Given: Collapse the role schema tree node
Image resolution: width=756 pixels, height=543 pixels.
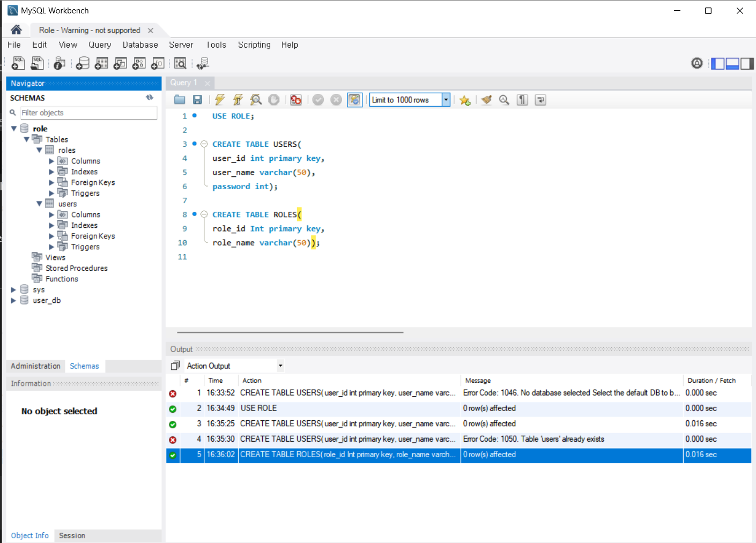Looking at the screenshot, I should coord(14,129).
